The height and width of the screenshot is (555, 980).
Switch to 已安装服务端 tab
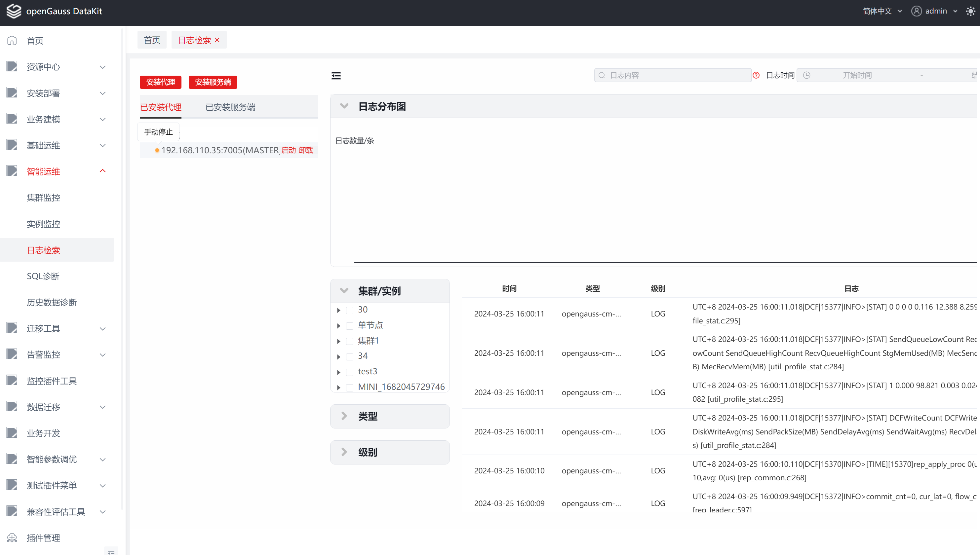230,107
